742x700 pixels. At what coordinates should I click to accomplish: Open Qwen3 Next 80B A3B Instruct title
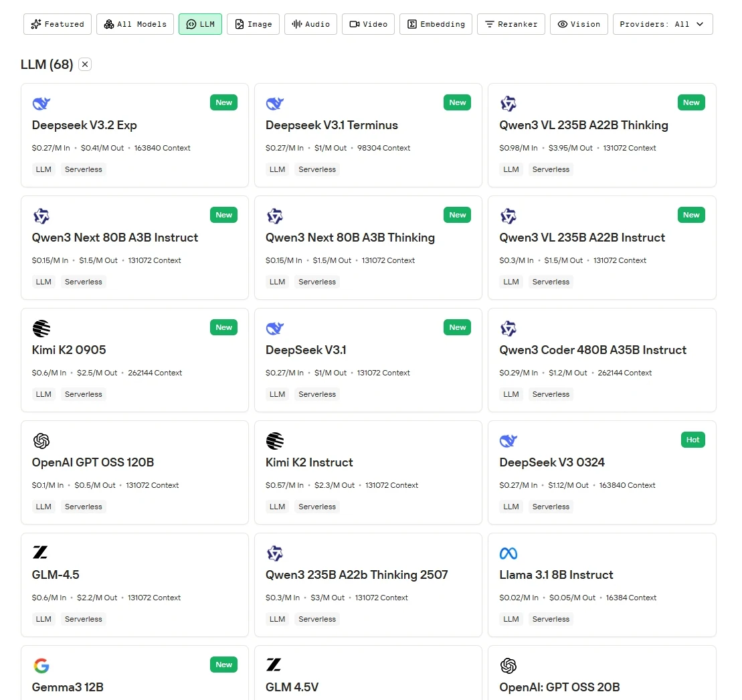[x=114, y=238]
